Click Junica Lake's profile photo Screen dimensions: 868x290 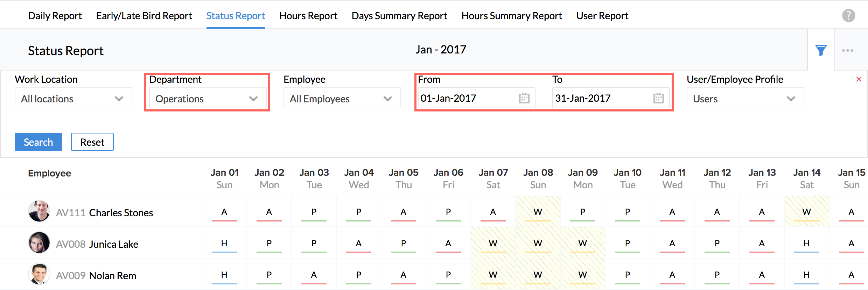pyautogui.click(x=39, y=242)
